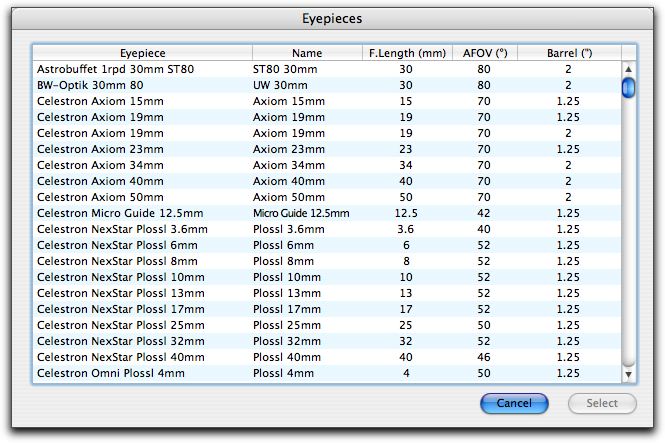Viewport: 665px width, 443px height.
Task: Click scrollbar down arrow at bottom
Action: (628, 374)
